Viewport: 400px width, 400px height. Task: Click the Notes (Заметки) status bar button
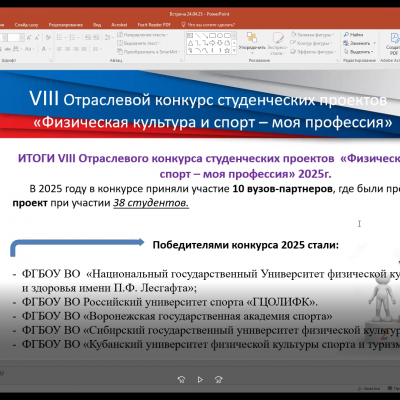point(369,389)
